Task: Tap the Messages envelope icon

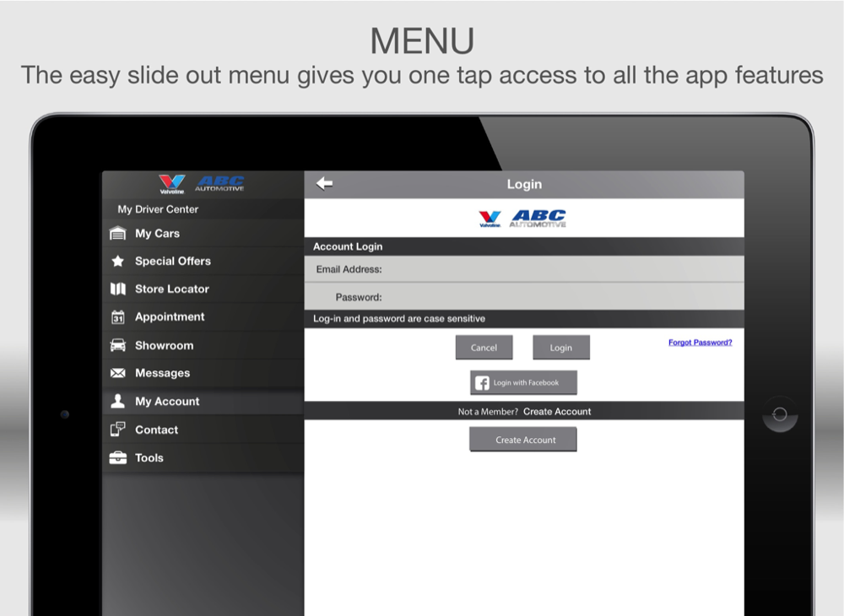Action: [x=118, y=373]
